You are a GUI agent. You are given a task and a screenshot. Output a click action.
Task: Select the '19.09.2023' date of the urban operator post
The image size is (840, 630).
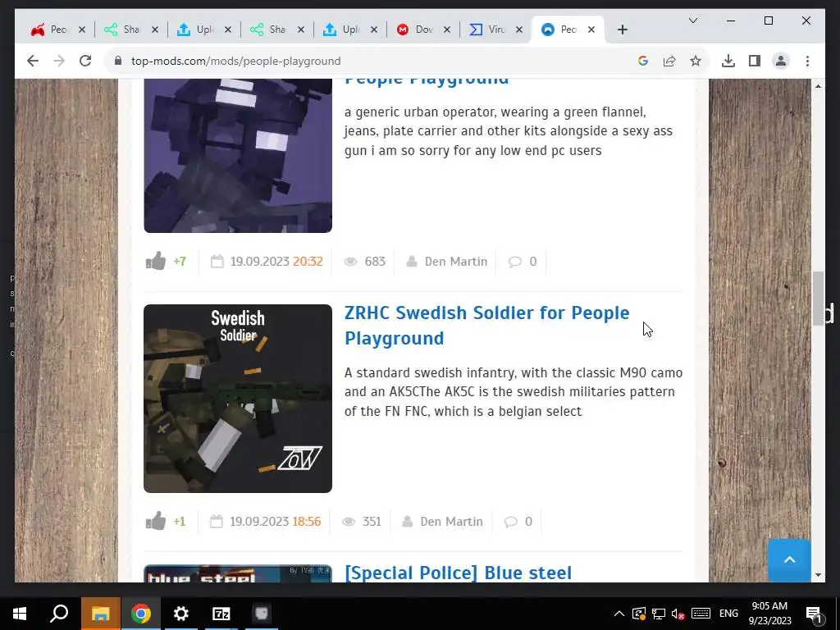click(260, 262)
